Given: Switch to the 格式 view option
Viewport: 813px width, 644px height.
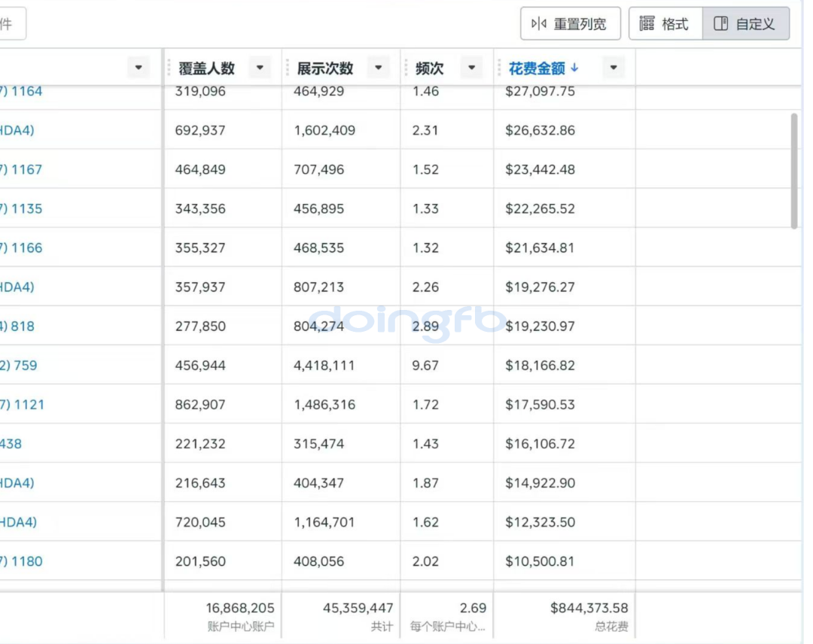Looking at the screenshot, I should [665, 24].
